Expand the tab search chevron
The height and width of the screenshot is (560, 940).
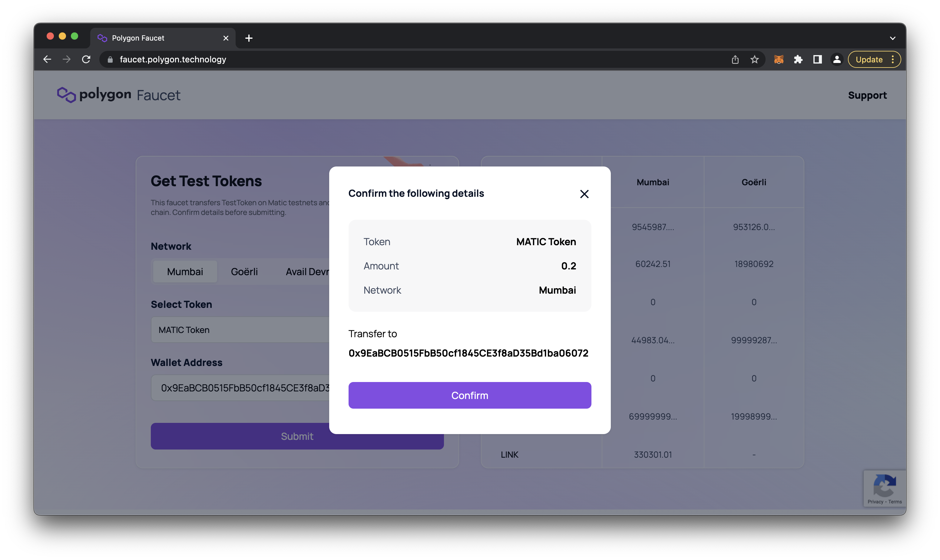pyautogui.click(x=892, y=38)
